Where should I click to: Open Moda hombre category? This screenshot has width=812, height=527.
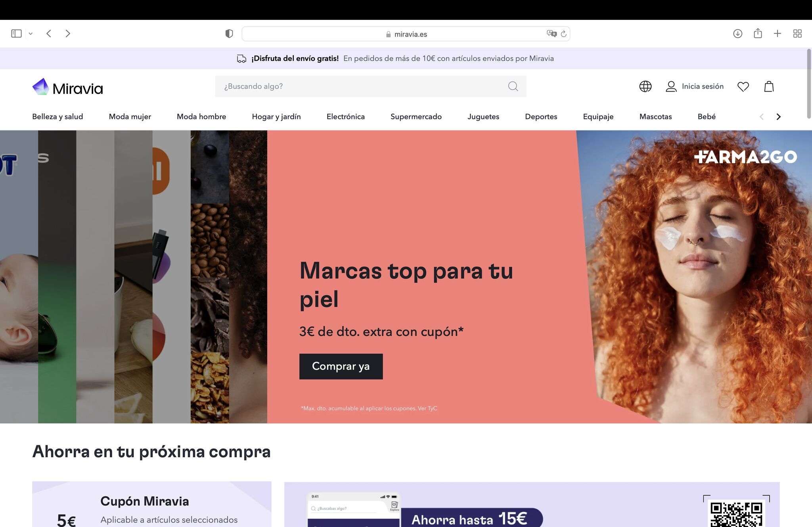point(201,116)
